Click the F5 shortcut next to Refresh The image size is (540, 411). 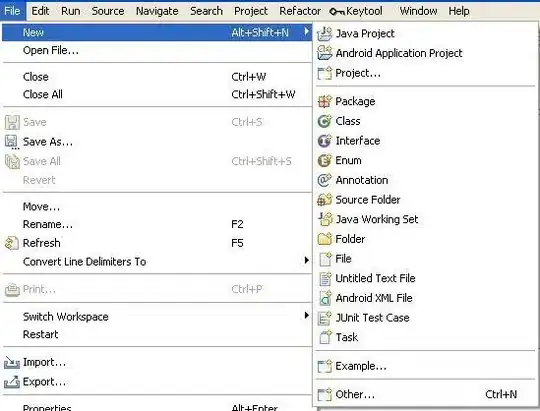point(237,243)
